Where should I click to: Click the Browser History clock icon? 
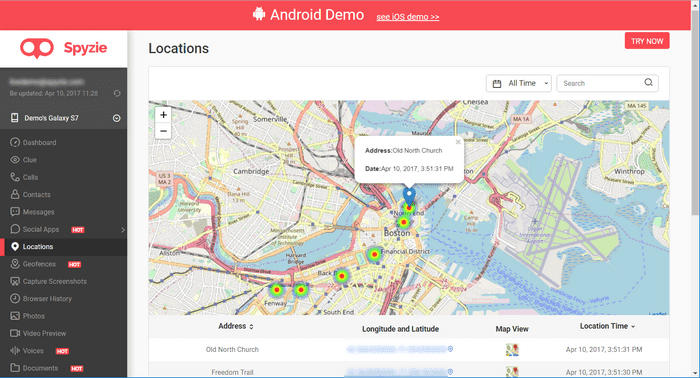[15, 299]
